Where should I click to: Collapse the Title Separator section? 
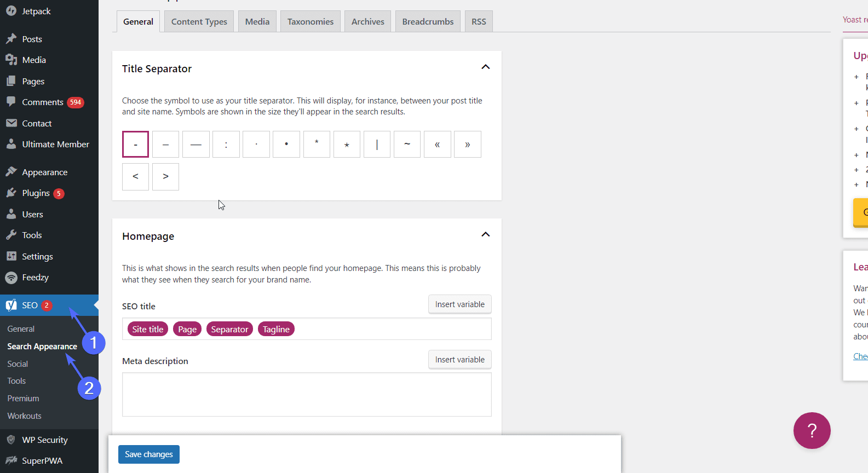pyautogui.click(x=485, y=67)
